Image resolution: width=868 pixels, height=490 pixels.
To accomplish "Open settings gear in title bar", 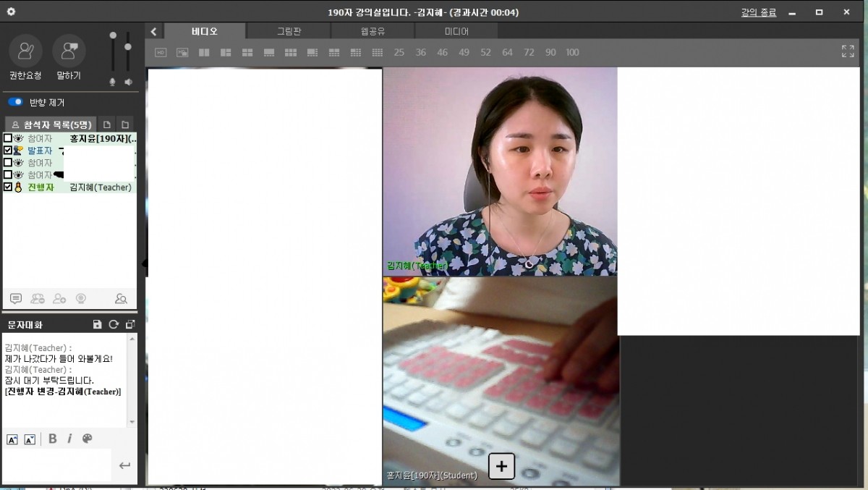I will click(11, 12).
